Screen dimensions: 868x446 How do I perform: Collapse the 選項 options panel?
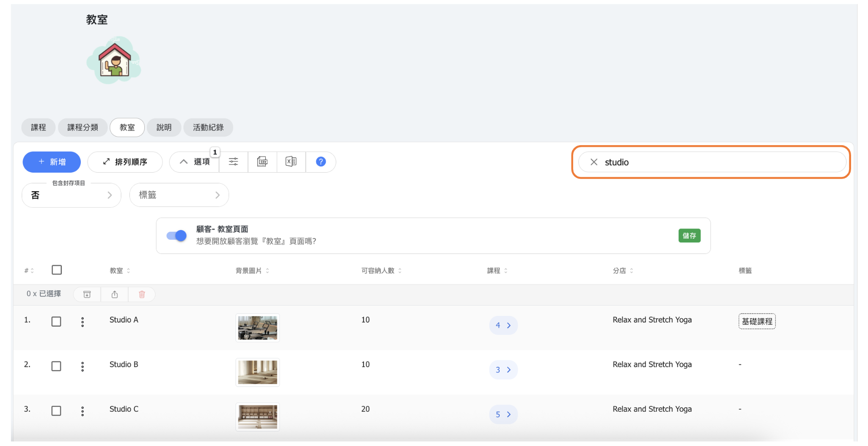[x=195, y=162]
